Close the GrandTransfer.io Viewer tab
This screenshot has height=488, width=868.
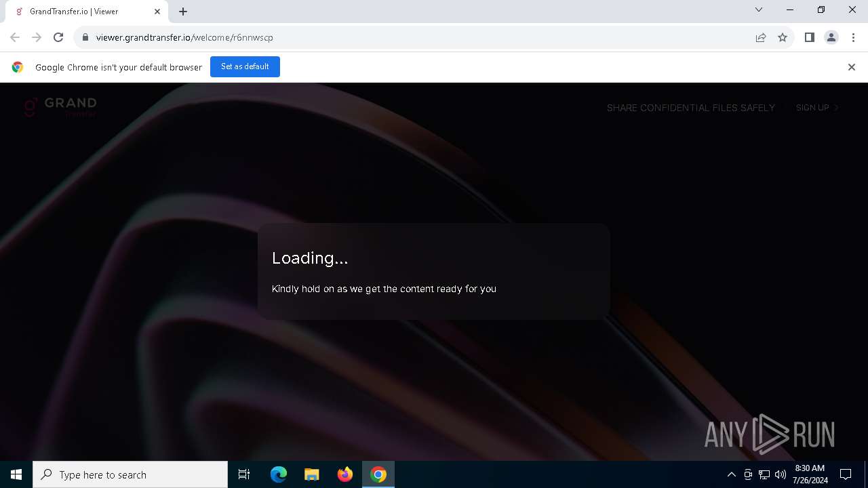[157, 12]
